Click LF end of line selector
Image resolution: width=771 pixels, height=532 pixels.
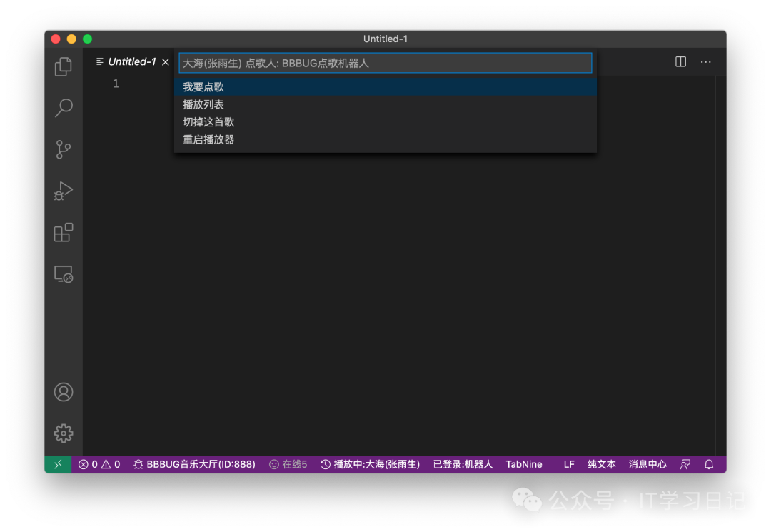(569, 464)
